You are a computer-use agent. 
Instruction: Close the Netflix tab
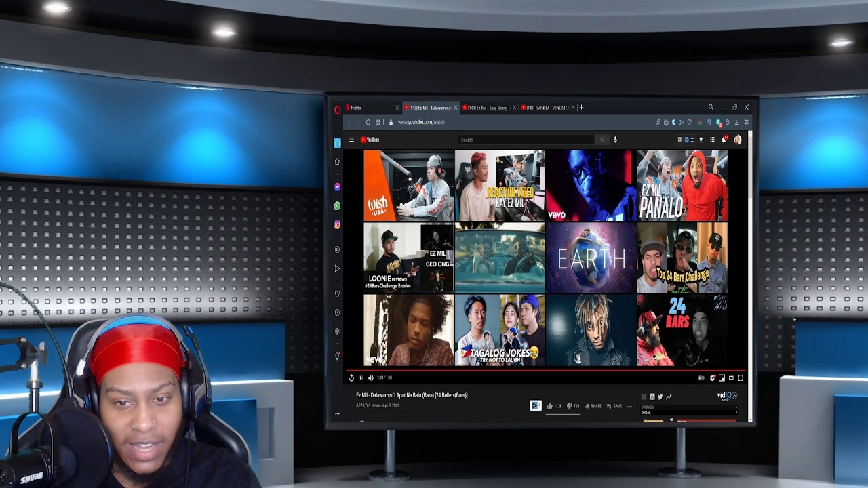[397, 108]
